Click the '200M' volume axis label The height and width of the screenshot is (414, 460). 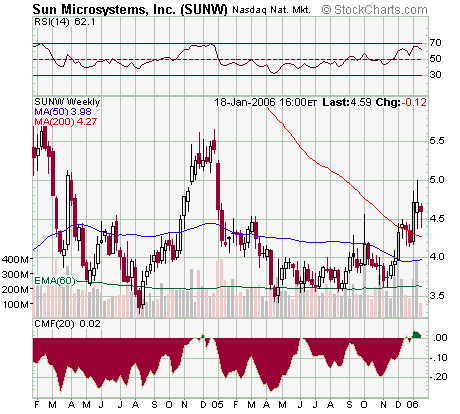click(15, 289)
